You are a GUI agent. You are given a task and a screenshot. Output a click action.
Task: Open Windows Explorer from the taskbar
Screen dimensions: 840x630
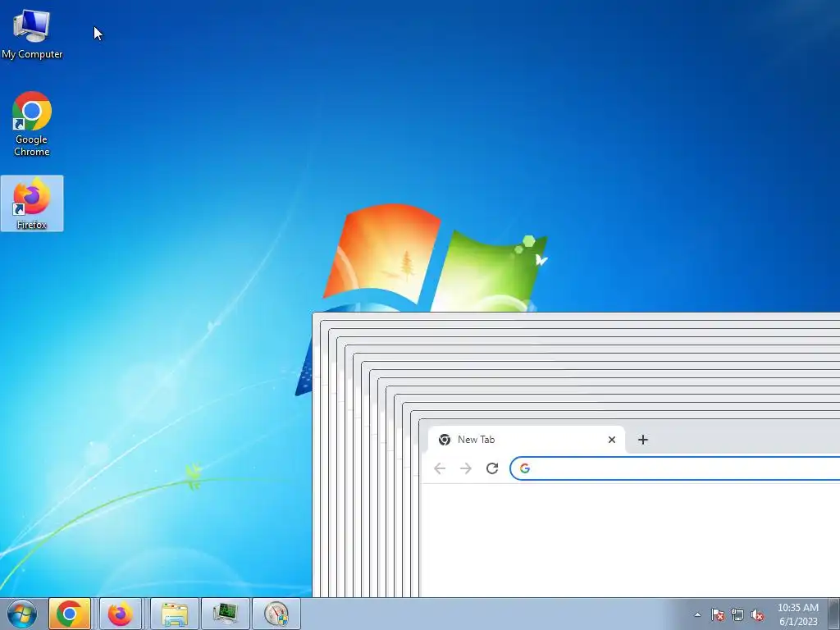tap(175, 614)
